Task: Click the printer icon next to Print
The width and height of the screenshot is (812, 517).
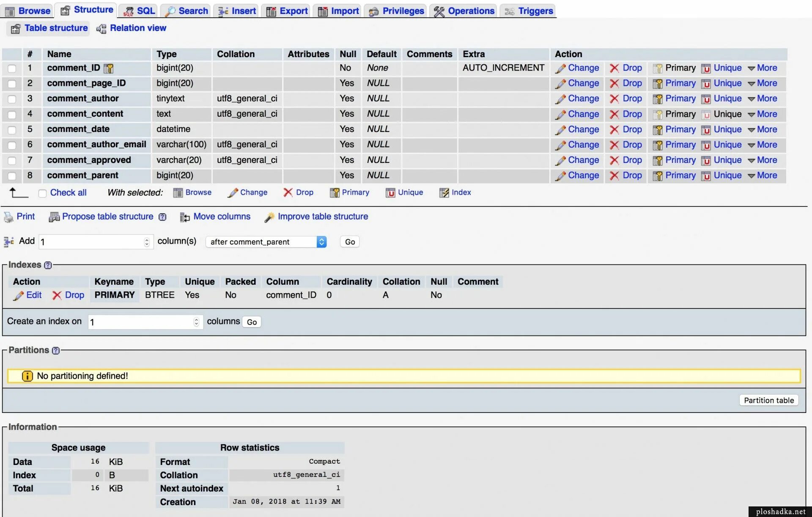Action: 8,217
